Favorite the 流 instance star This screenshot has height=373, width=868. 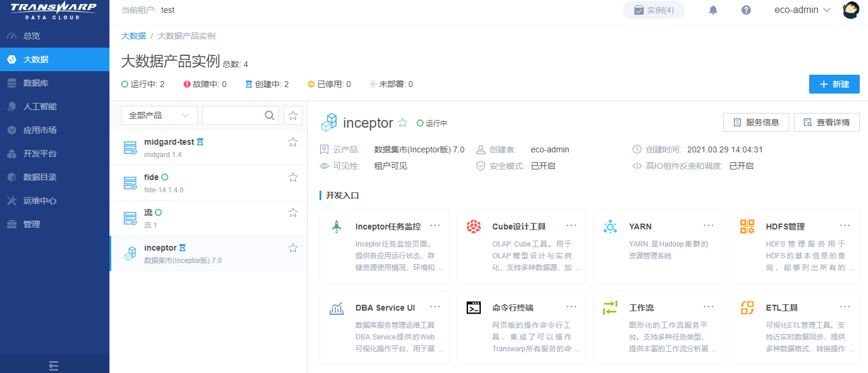tap(293, 212)
